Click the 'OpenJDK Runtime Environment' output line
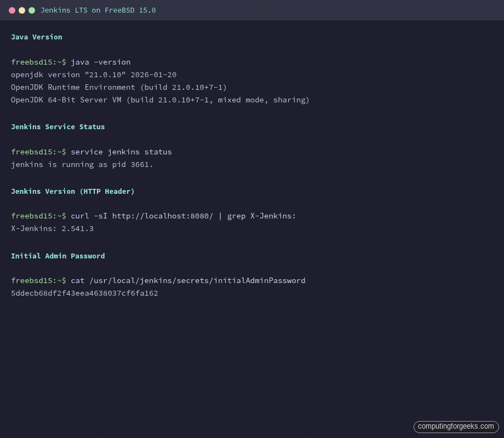Image resolution: width=504 pixels, height=438 pixels. point(119,87)
